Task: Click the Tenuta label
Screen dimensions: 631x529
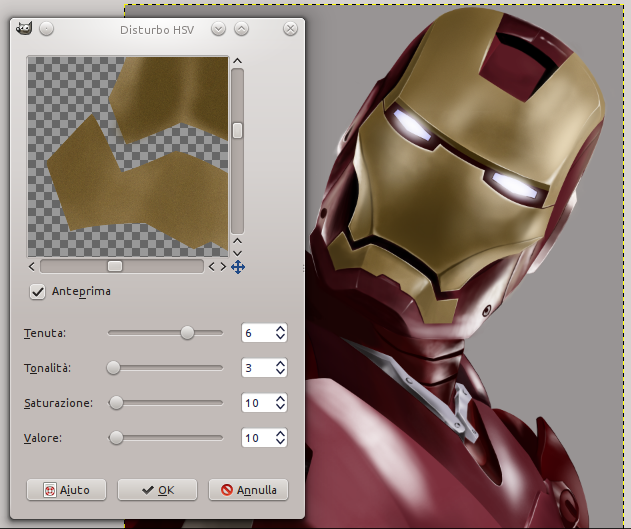Action: 45,333
